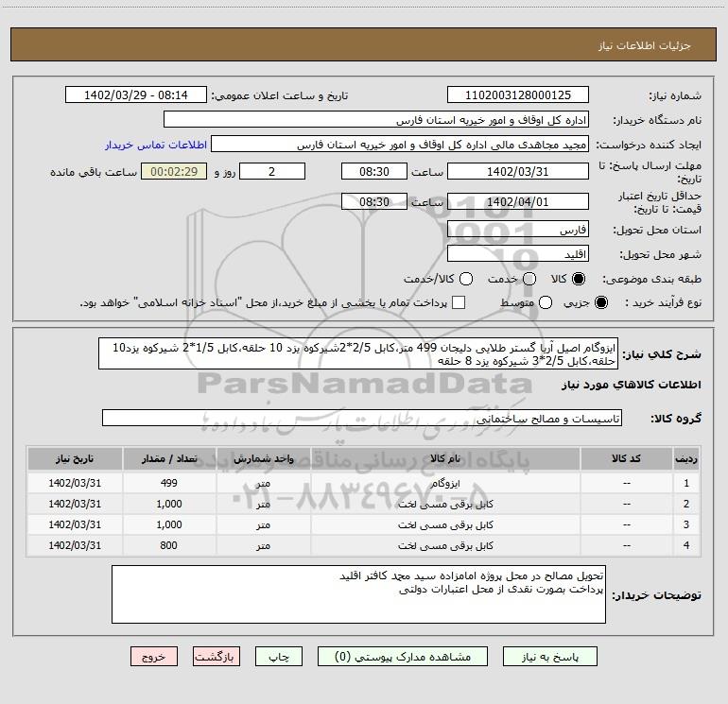Click the delivery city field اقلید
This screenshot has height=704, width=728.
pos(518,254)
